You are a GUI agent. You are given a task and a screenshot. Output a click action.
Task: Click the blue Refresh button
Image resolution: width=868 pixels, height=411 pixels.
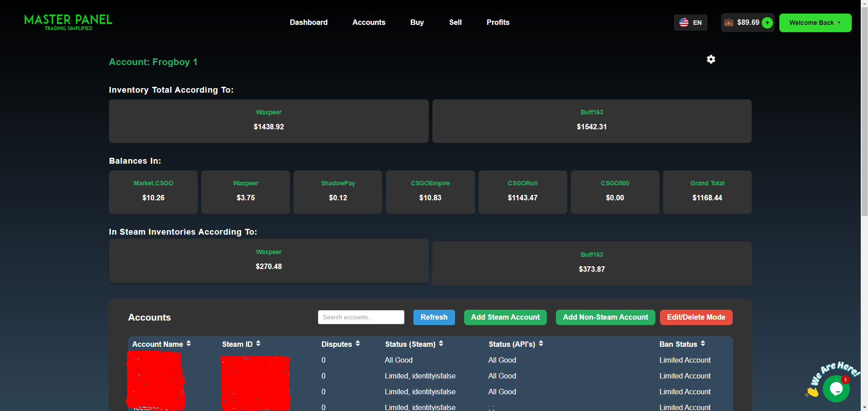434,317
